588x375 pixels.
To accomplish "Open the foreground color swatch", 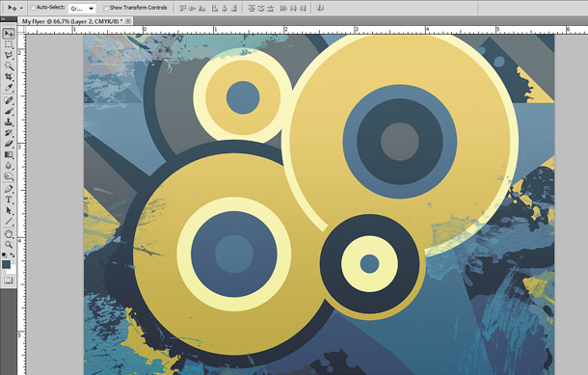I will tap(7, 264).
